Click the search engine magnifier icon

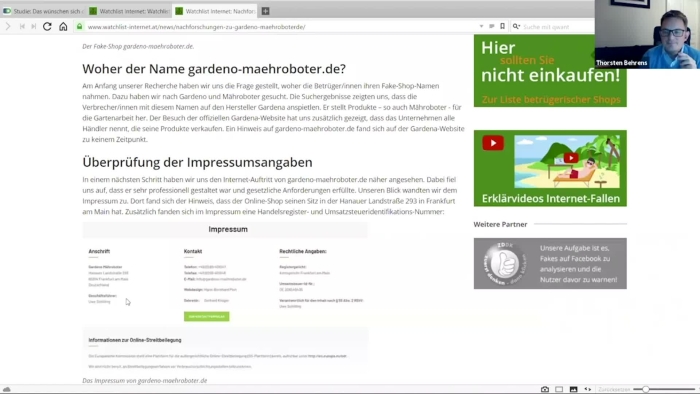click(517, 27)
